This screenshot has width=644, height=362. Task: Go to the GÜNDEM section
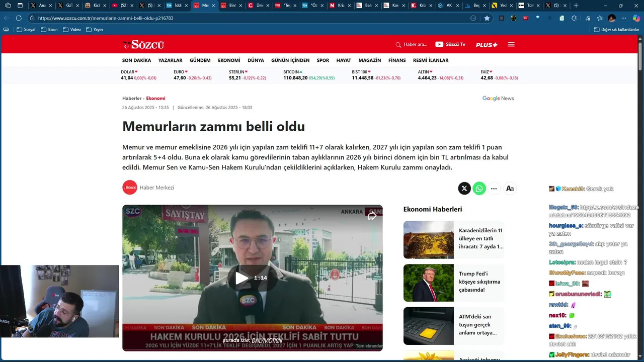point(200,60)
